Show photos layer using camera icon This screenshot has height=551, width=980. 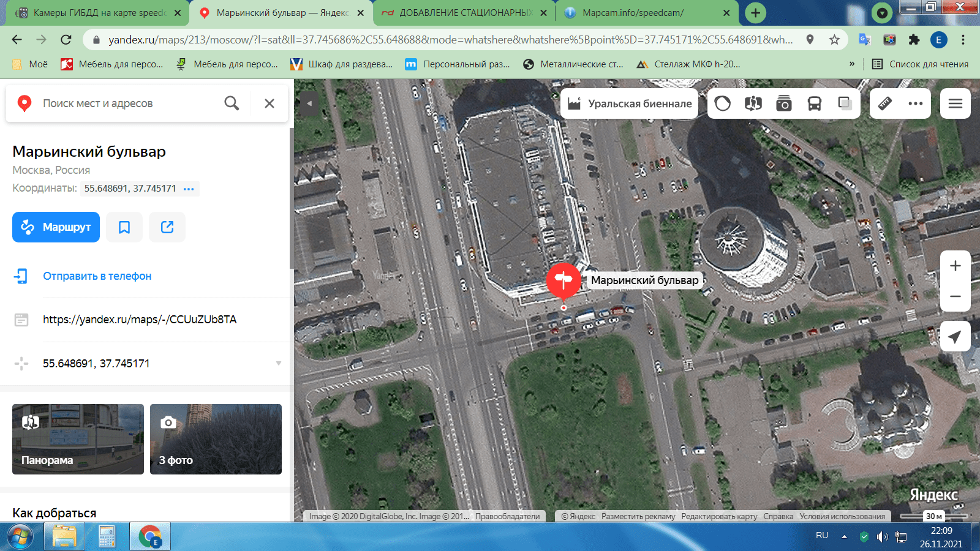point(783,103)
